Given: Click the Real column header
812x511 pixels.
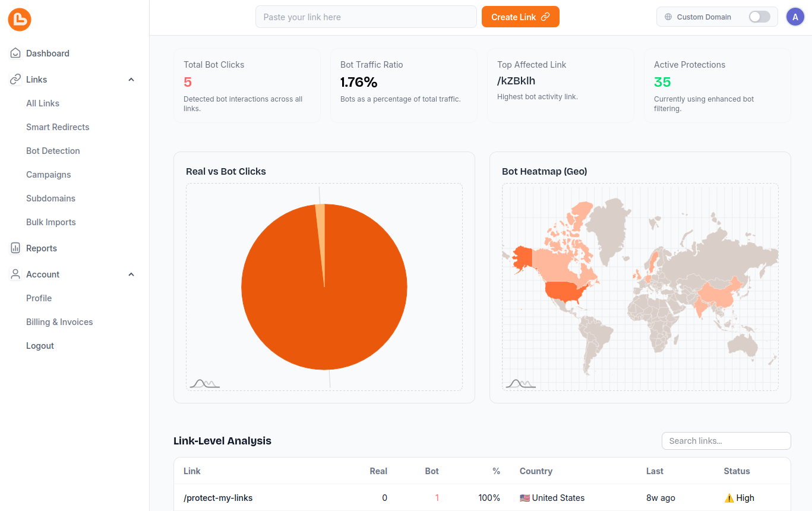Looking at the screenshot, I should [x=378, y=471].
